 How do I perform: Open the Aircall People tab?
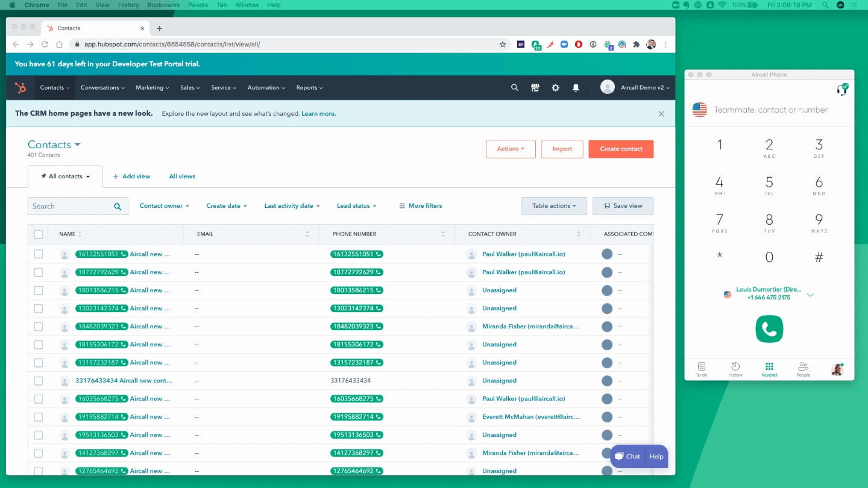[803, 369]
